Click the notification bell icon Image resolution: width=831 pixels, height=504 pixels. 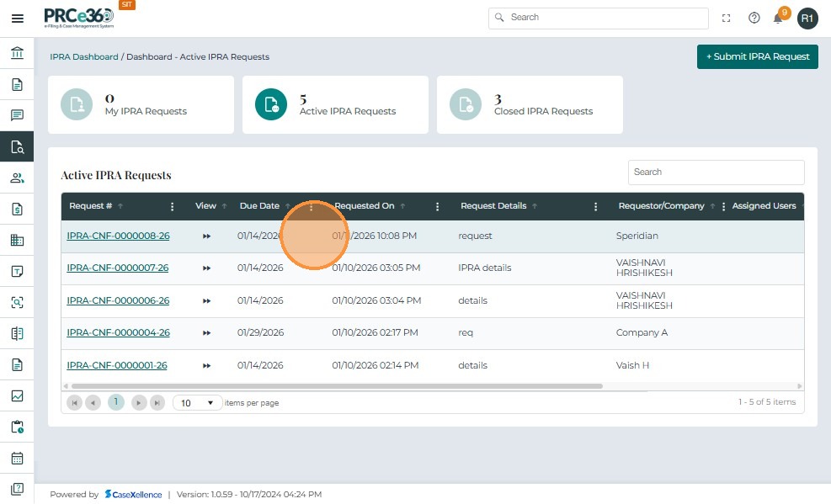(x=778, y=19)
